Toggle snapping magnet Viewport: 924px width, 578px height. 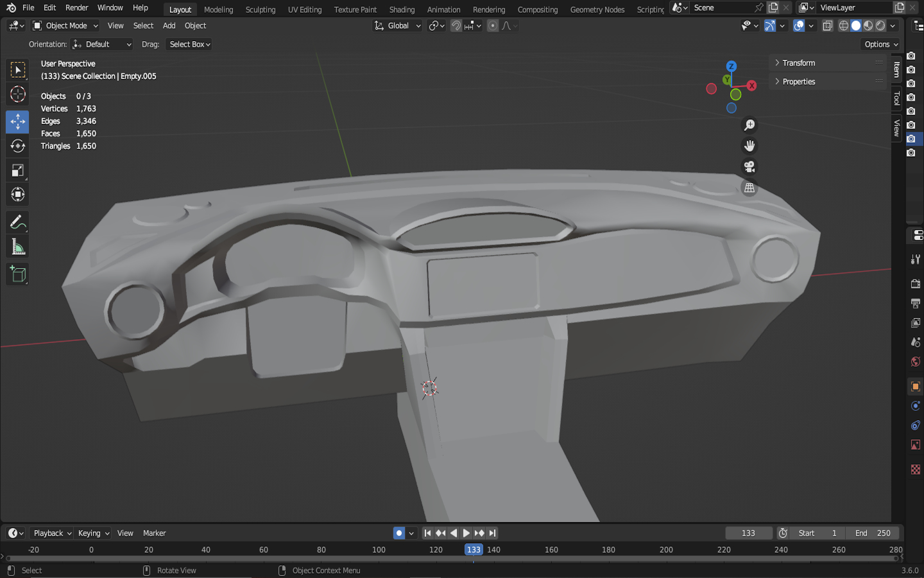(x=456, y=26)
